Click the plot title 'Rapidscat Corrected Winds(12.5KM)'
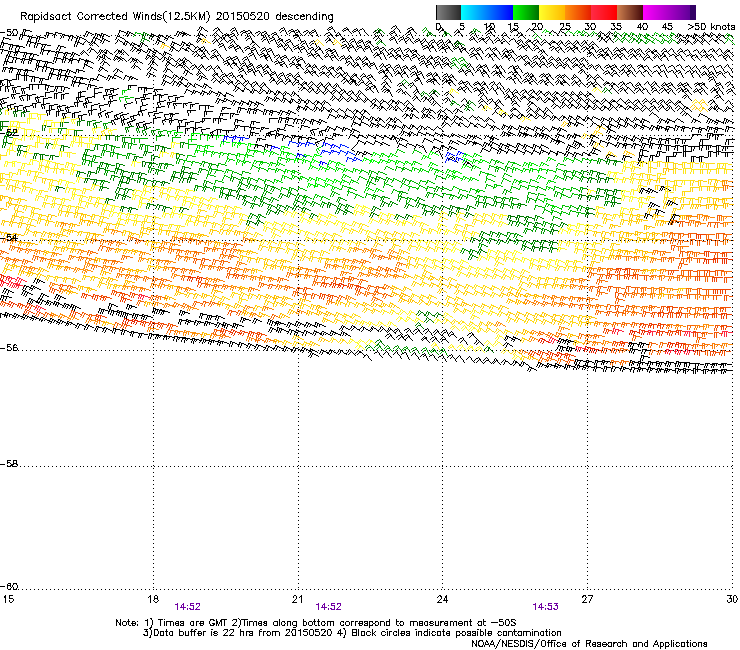The image size is (740, 650). coord(115,17)
